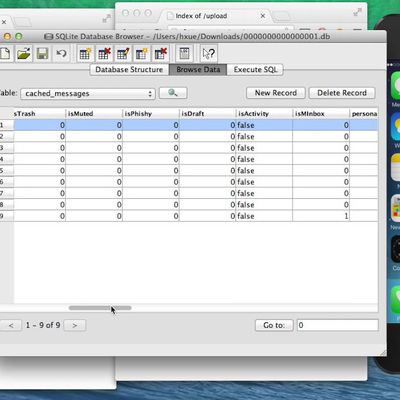Viewport: 400px width, 400px height.
Task: Click isPhishy cell in row 6
Action: [x=151, y=182]
